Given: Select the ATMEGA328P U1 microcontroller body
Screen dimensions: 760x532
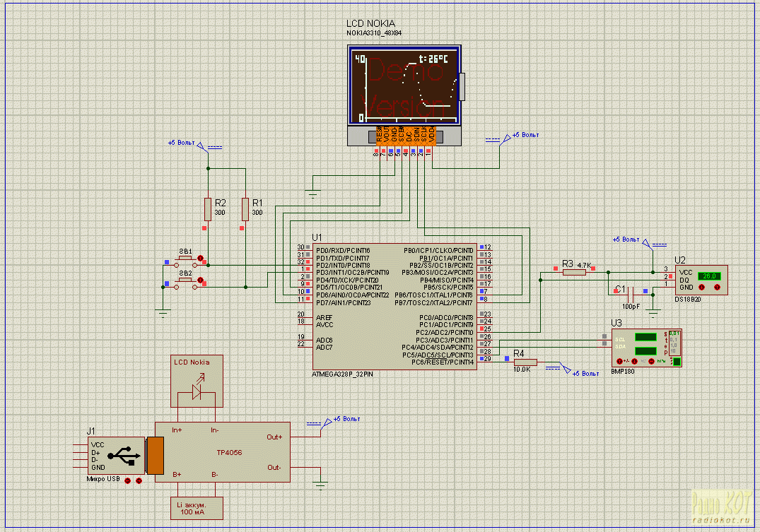Looking at the screenshot, I should [394, 306].
